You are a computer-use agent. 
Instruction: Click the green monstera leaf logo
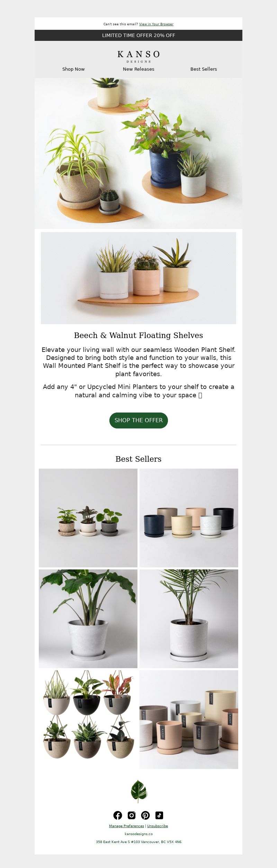click(x=138, y=791)
